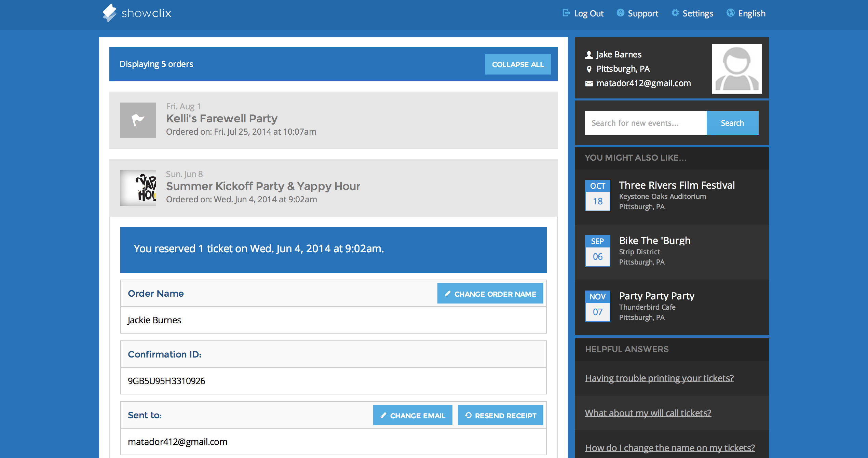Click the pencil icon on Change Email
Image resolution: width=868 pixels, height=458 pixels.
384,415
